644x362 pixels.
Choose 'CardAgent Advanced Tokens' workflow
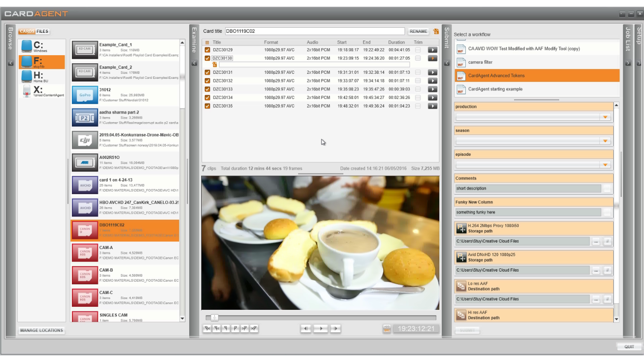coord(537,75)
